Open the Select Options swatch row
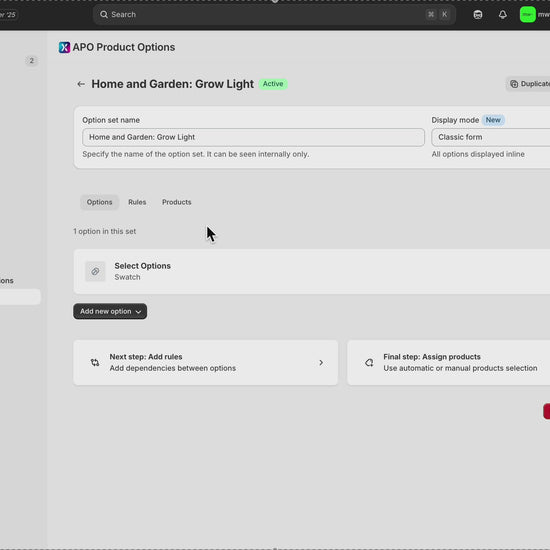The image size is (550, 550). 311,271
